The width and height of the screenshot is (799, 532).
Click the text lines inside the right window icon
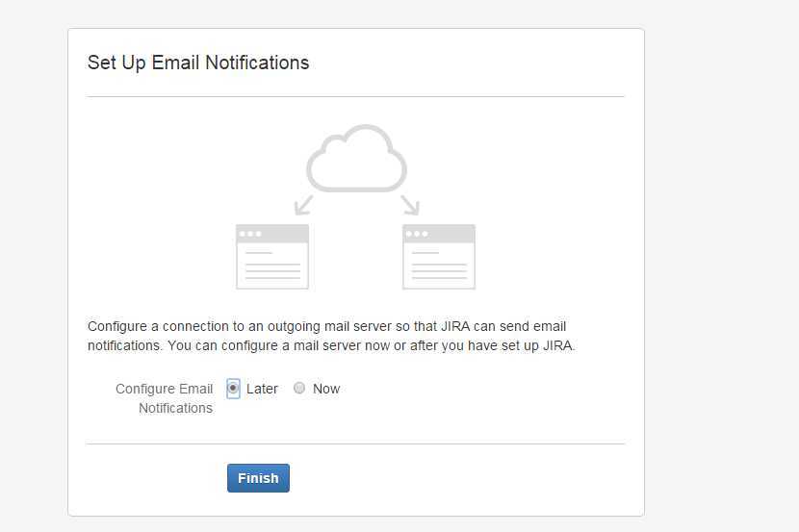click(x=438, y=266)
